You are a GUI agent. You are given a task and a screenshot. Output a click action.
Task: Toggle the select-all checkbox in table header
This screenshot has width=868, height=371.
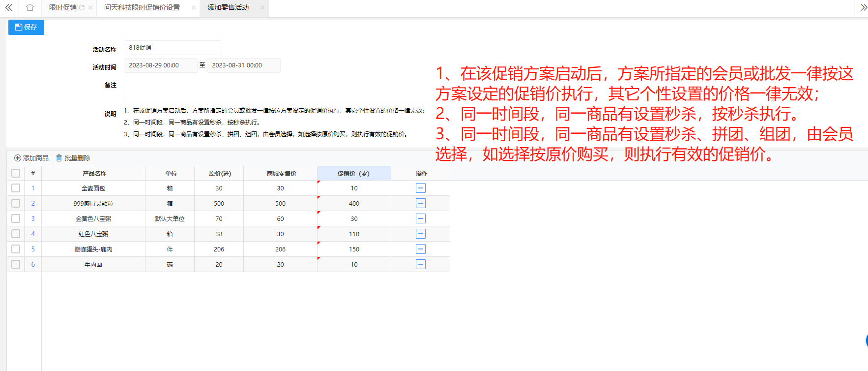tap(16, 173)
